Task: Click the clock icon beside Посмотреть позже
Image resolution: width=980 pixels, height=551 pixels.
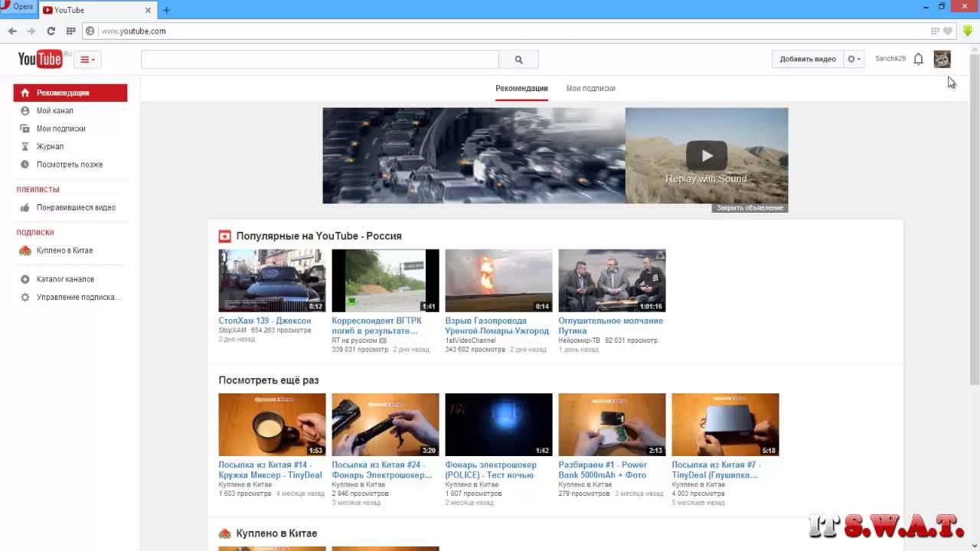Action: tap(24, 165)
